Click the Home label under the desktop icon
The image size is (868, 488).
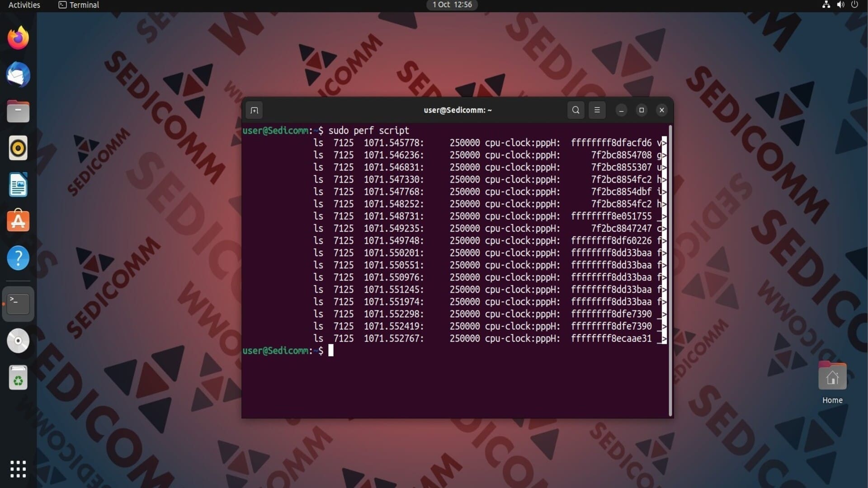(832, 400)
